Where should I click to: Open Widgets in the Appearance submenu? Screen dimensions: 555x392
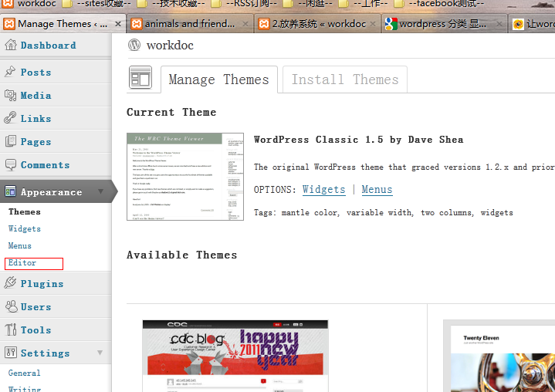25,228
